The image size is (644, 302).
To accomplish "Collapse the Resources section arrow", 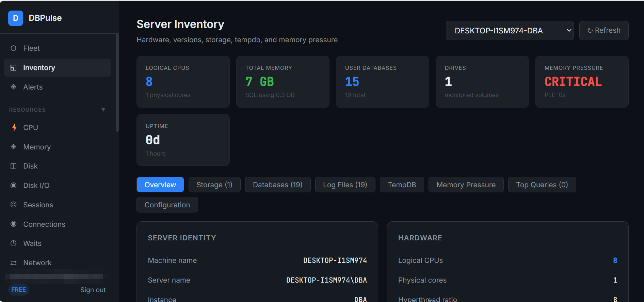I will tap(103, 110).
